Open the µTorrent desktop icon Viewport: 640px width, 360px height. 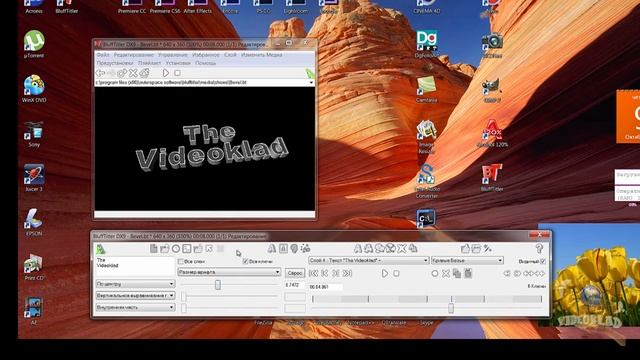tap(34, 44)
